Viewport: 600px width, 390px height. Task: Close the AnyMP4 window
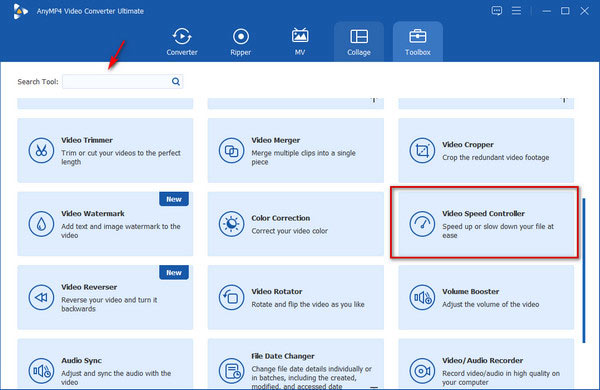pos(584,11)
